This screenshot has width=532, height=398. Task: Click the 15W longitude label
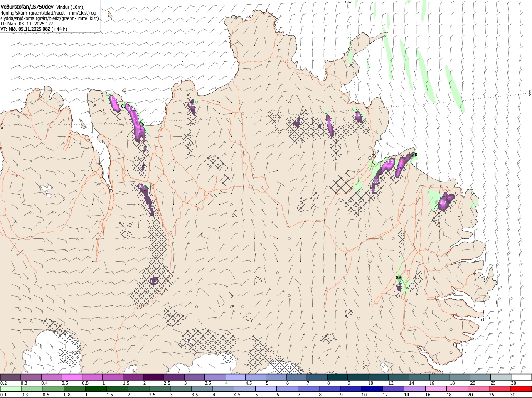coord(348,2)
